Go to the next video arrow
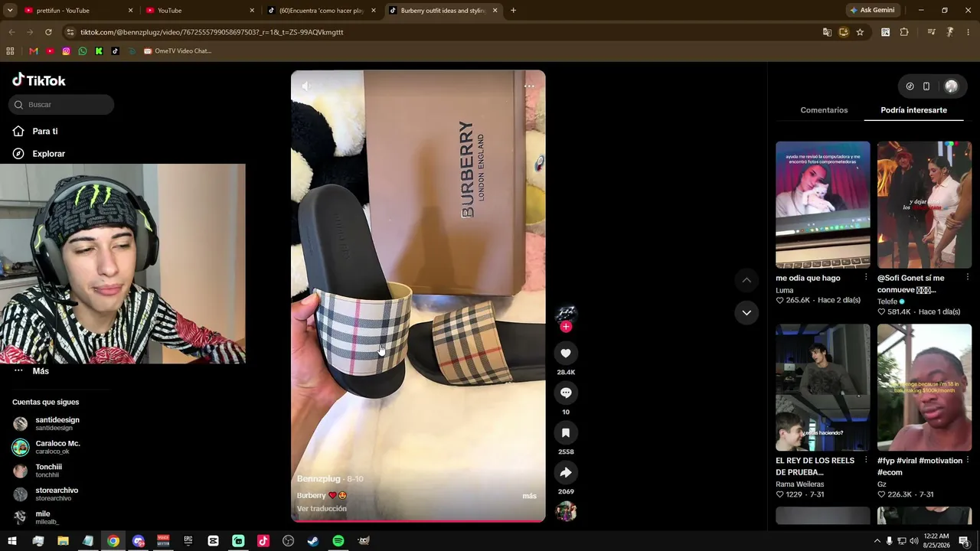 (x=746, y=312)
